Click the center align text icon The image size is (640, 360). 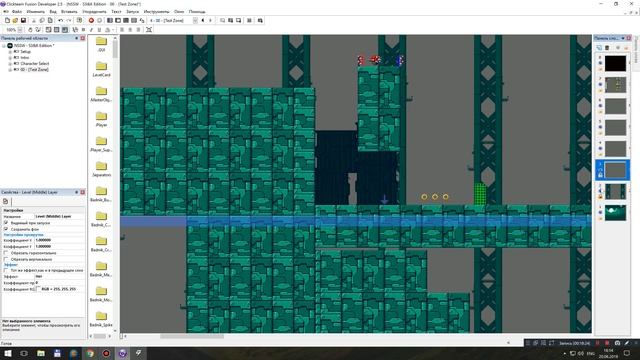click(130, 30)
